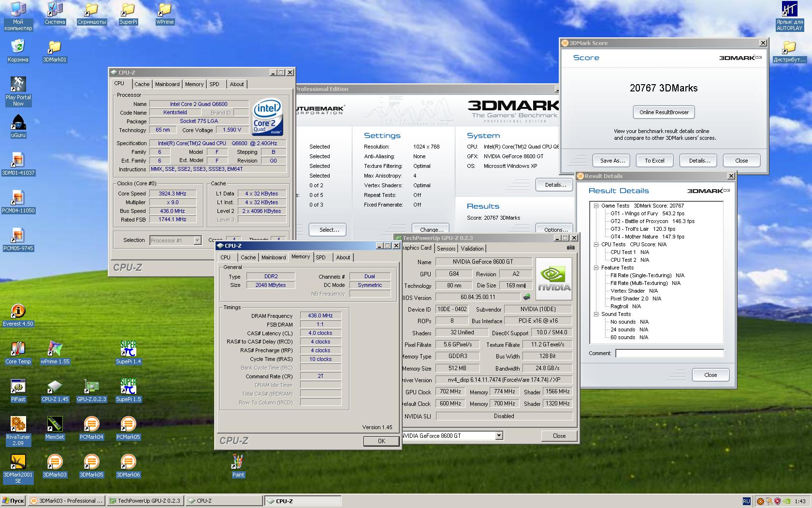Select GT1 - Wings of Fury result row
Screen dimensions: 812x508
click(647, 213)
